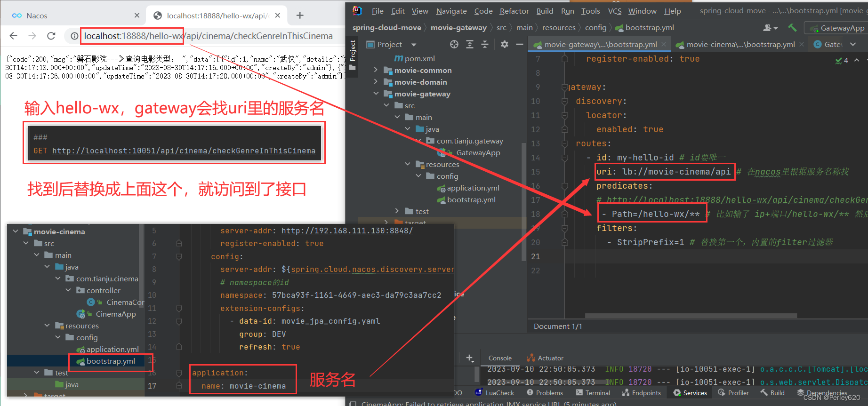Click the Expand All icon in Project panel
Image resolution: width=868 pixels, height=406 pixels.
470,44
